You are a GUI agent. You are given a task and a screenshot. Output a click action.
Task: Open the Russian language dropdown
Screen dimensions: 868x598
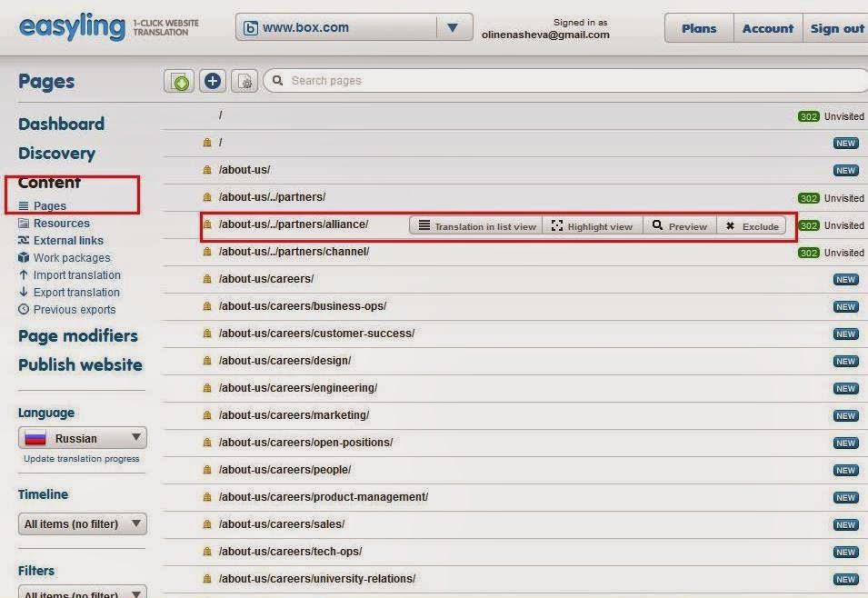83,438
